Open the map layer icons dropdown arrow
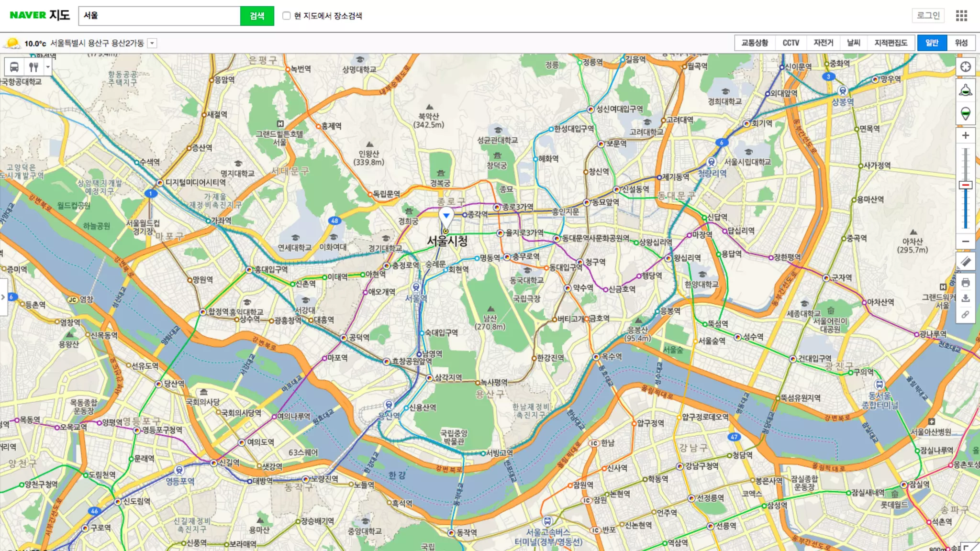The height and width of the screenshot is (551, 980). click(x=48, y=67)
